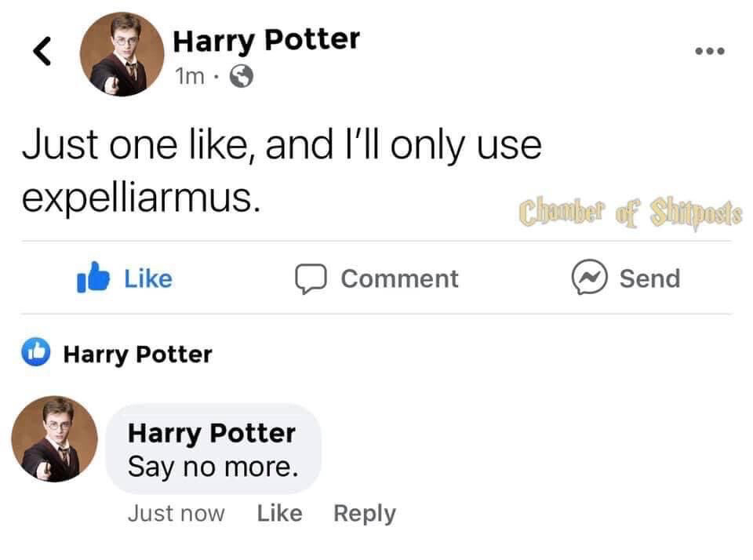Reply to the "Say no more." comment
Screen dimensions: 753x560
[x=365, y=514]
